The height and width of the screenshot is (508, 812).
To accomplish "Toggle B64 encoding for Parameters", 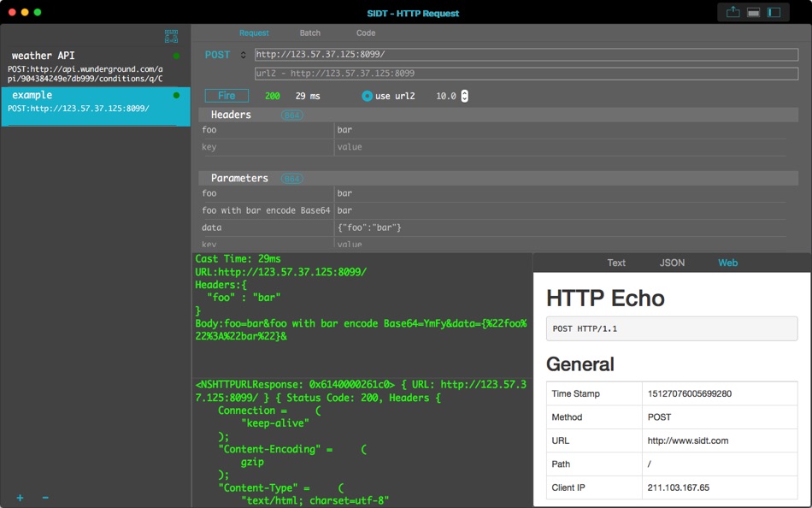I will tap(292, 179).
